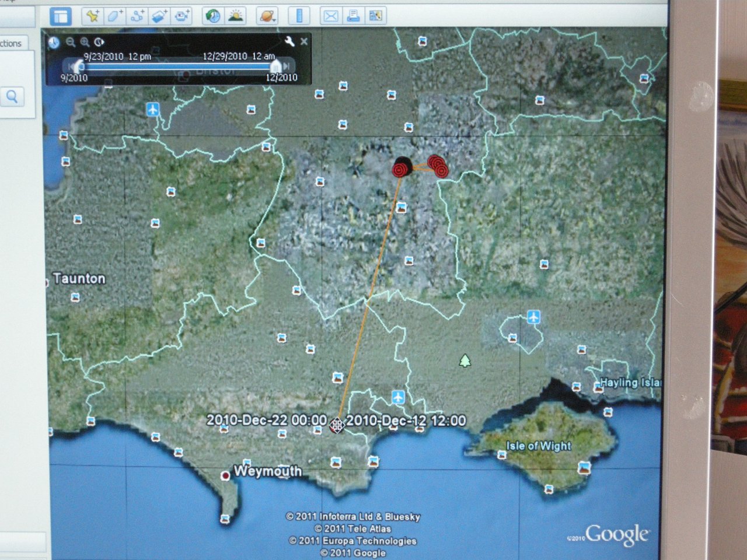Screen dimensions: 747x560
Task: Zoom in the time slider range
Action: point(85,42)
